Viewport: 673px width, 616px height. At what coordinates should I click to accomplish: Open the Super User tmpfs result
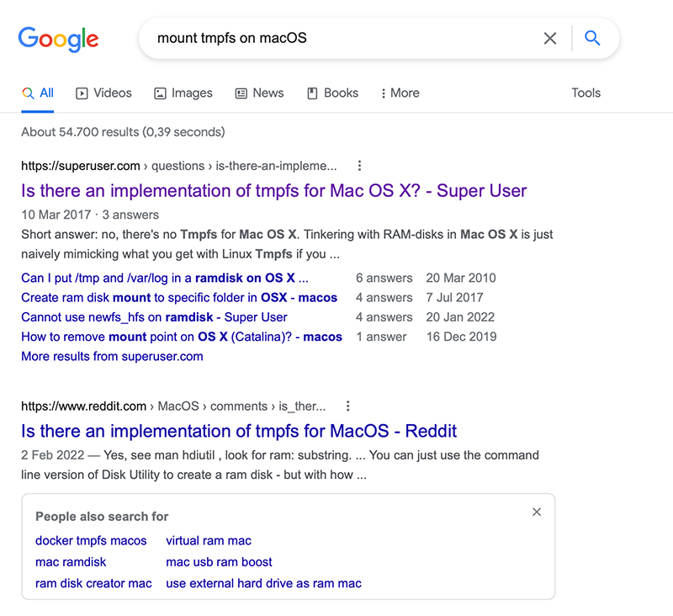point(273,191)
